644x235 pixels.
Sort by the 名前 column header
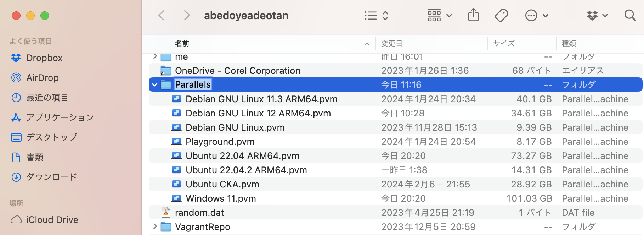182,43
